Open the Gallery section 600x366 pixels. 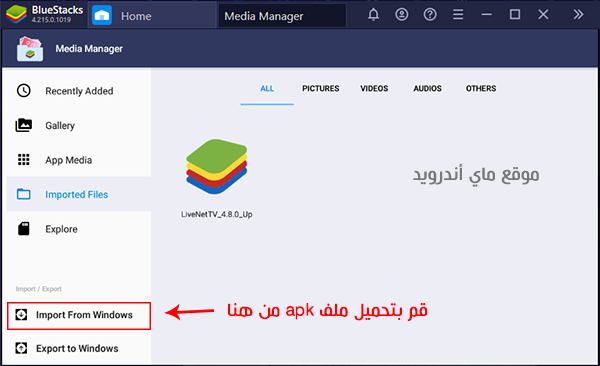78,126
